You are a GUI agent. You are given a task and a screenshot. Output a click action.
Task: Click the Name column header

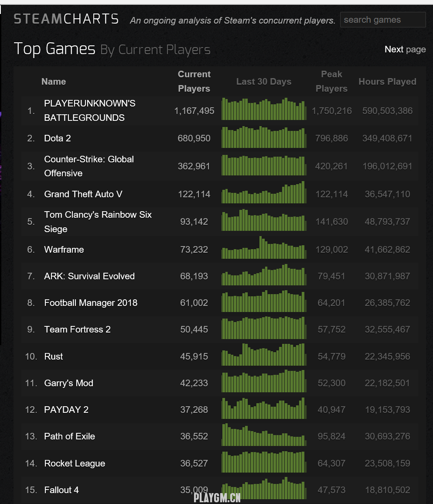pyautogui.click(x=54, y=82)
